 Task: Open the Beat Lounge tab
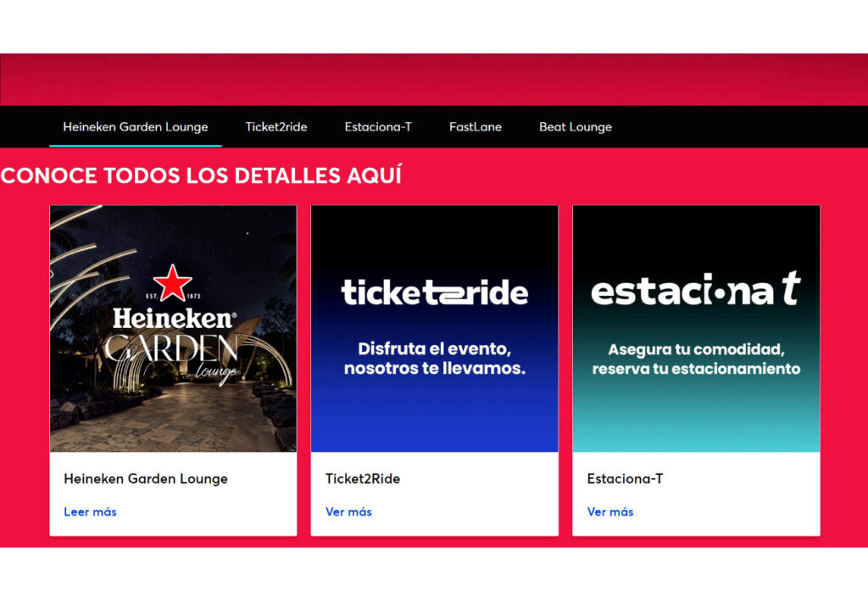pos(576,127)
